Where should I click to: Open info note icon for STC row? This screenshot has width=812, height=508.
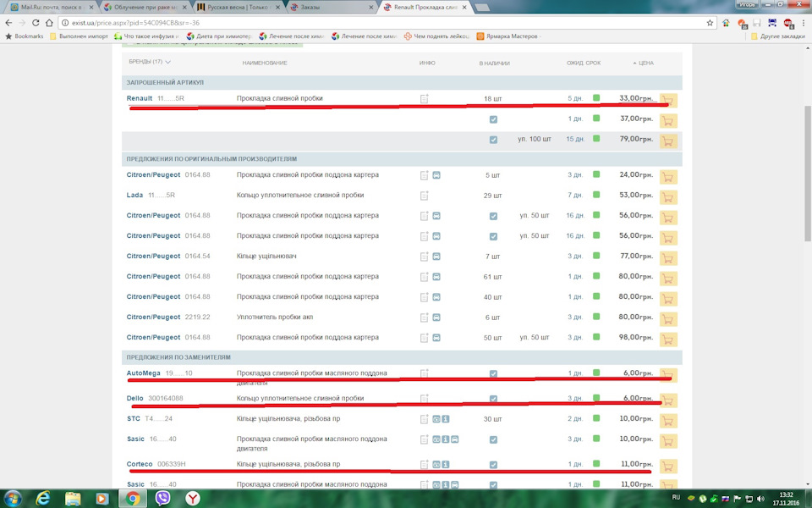[424, 419]
